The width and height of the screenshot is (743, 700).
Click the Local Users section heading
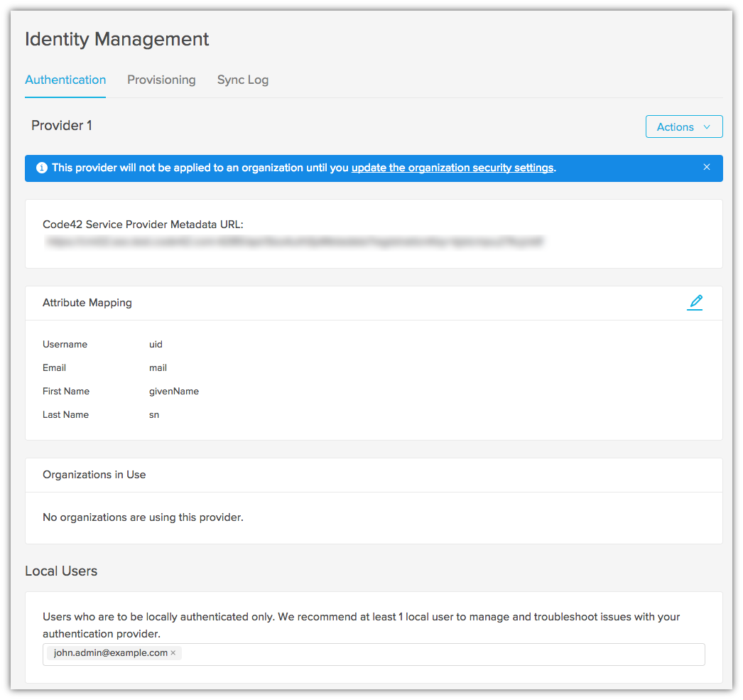(x=60, y=570)
